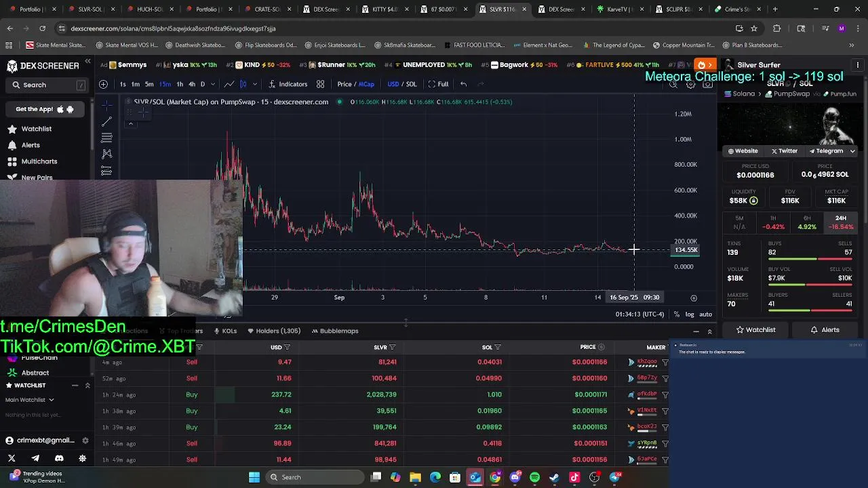Open Windows Start menu
Image resolution: width=868 pixels, height=488 pixels.
coord(254,477)
